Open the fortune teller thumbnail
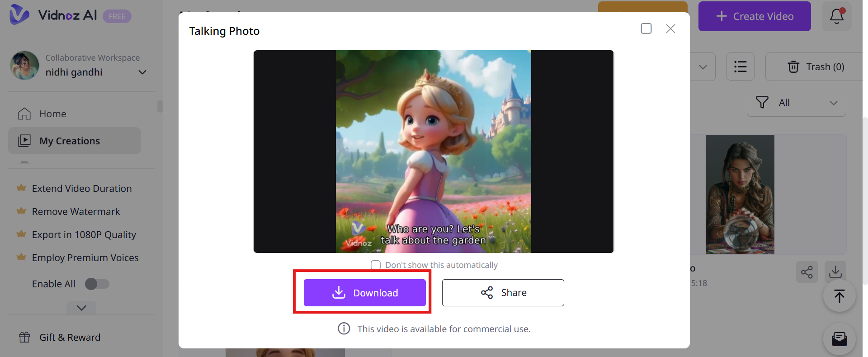Screen dimensions: 868x357 click(x=740, y=195)
